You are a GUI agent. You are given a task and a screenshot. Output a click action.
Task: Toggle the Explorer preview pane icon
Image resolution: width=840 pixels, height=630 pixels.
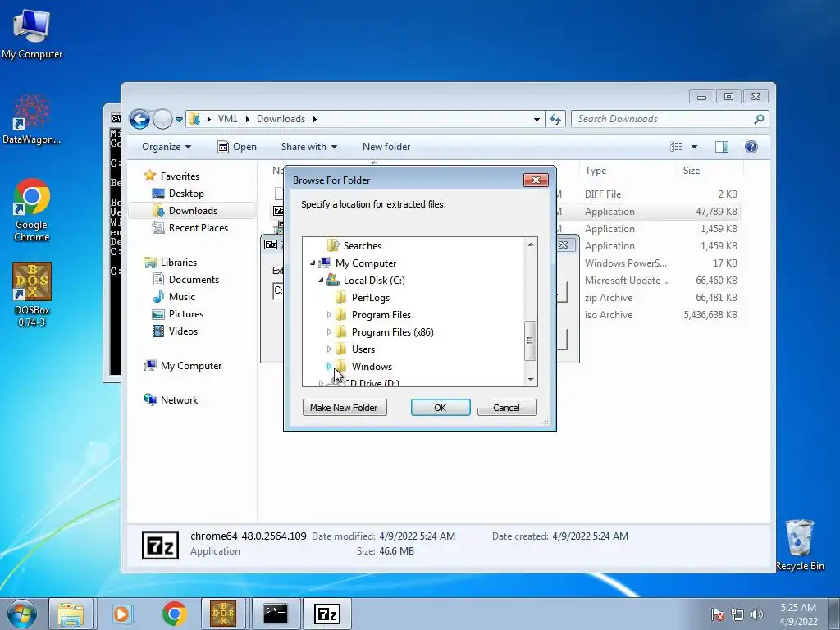[x=722, y=147]
